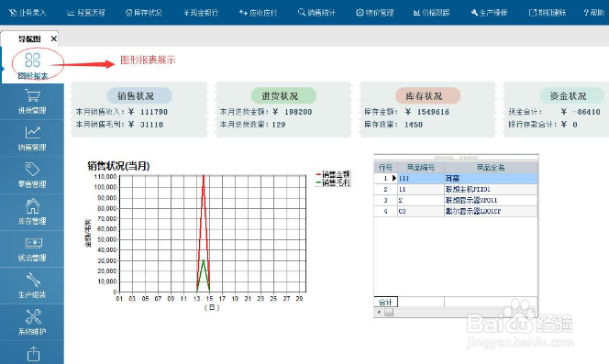Click the 合计 total row cell

(x=385, y=302)
